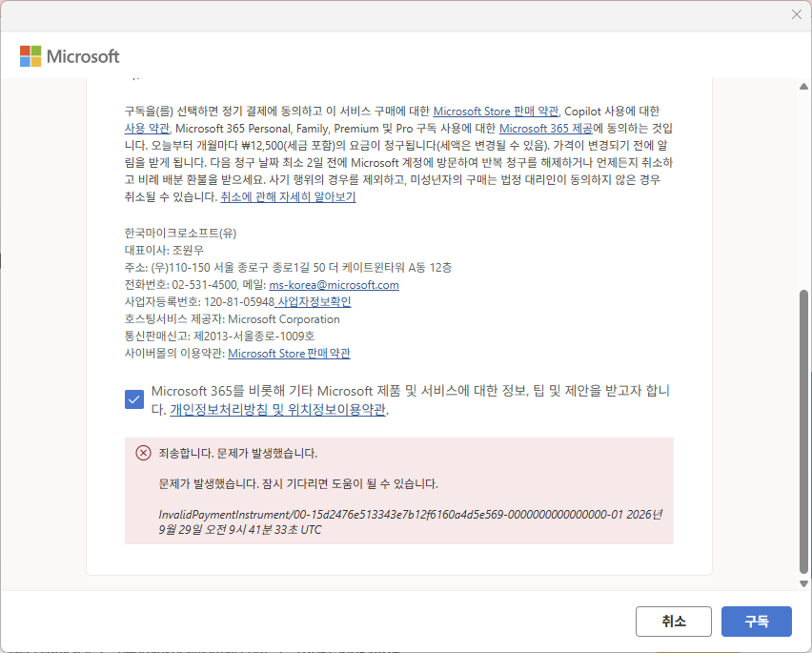
Task: Click the 통신판매신고: 제2013-서울종로-1009호 text
Action: pos(219,337)
